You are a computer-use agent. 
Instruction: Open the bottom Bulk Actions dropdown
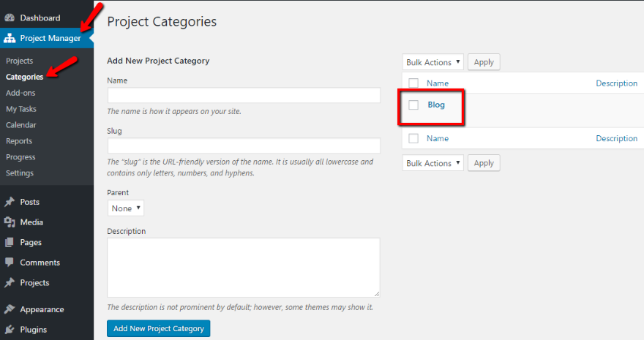(433, 163)
